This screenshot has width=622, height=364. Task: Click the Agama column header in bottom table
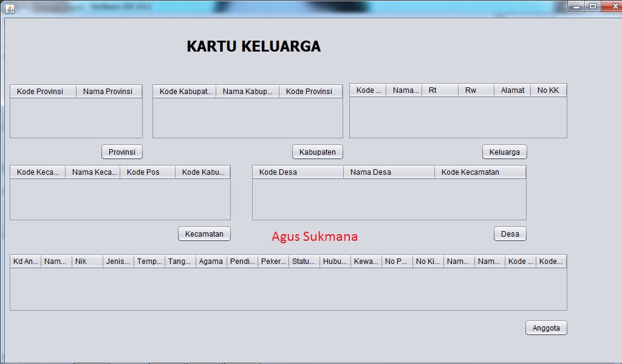click(x=210, y=261)
